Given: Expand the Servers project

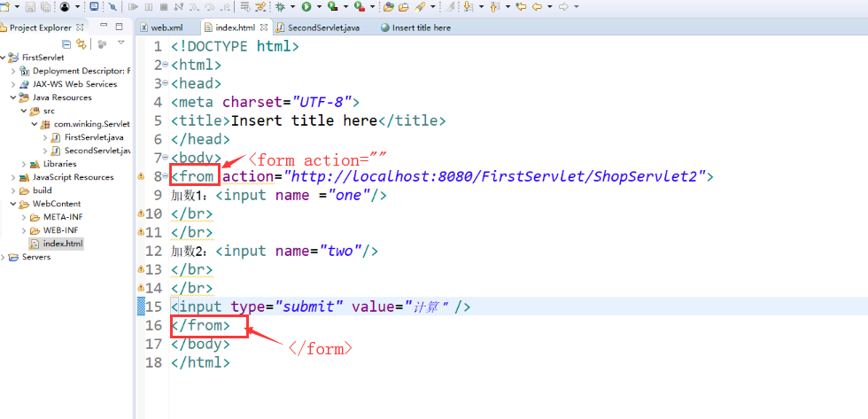Looking at the screenshot, I should tap(3, 257).
